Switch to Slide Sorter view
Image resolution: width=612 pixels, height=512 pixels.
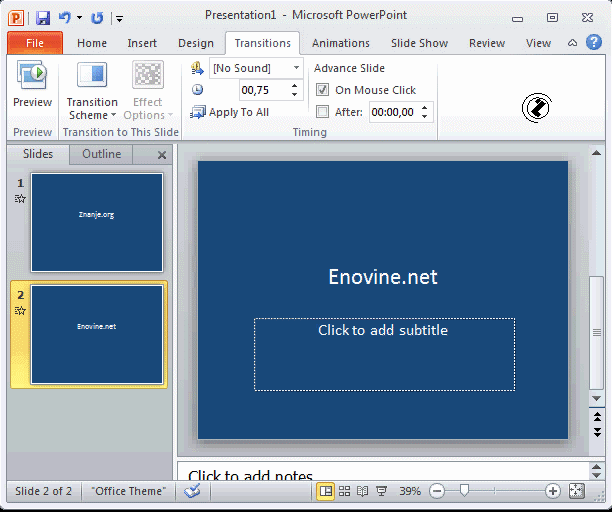point(344,491)
